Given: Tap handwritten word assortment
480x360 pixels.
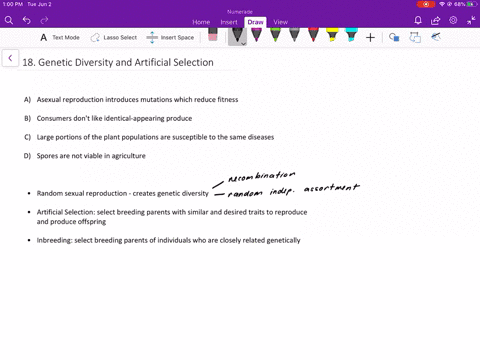Looking at the screenshot, I should (x=332, y=188).
